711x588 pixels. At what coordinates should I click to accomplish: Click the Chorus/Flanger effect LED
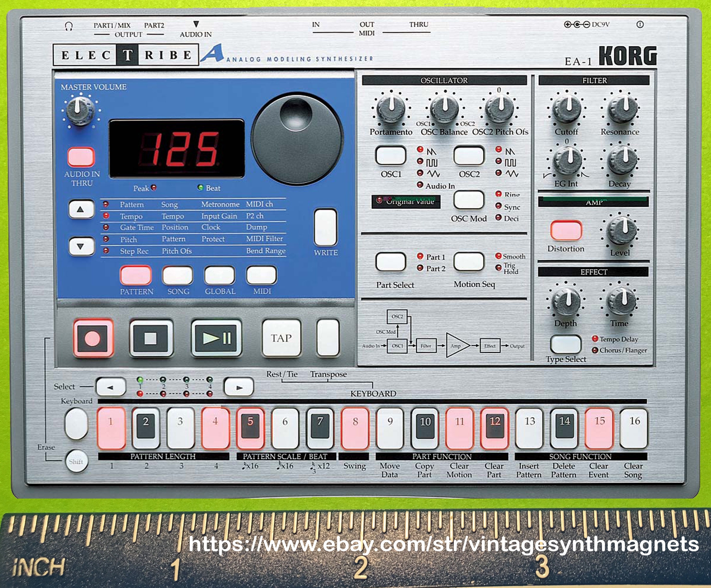coord(595,350)
